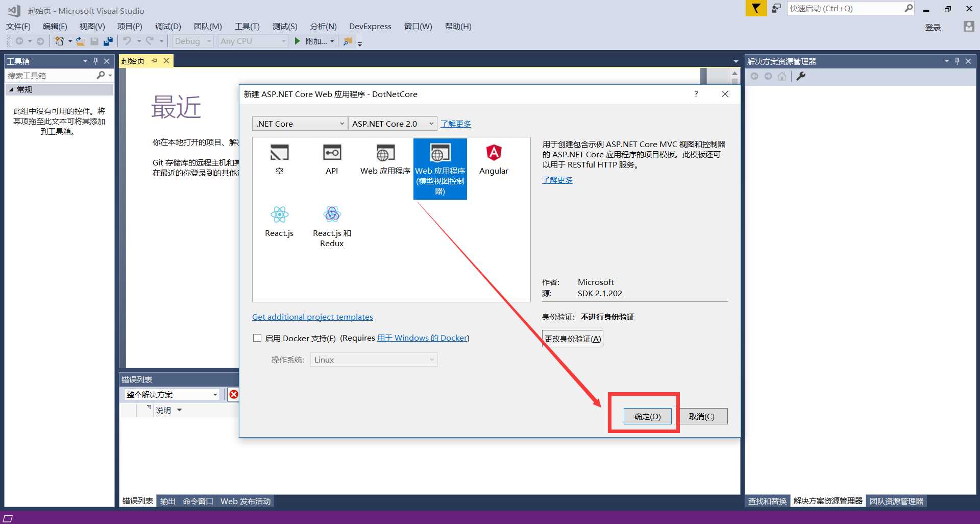Open the DevExpress menu
This screenshot has height=524, width=980.
tap(370, 26)
